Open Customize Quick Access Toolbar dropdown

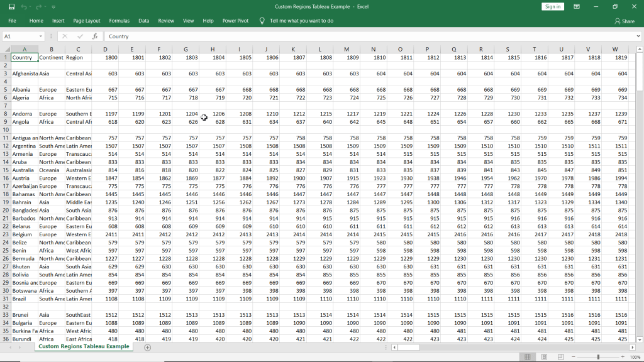(x=53, y=7)
